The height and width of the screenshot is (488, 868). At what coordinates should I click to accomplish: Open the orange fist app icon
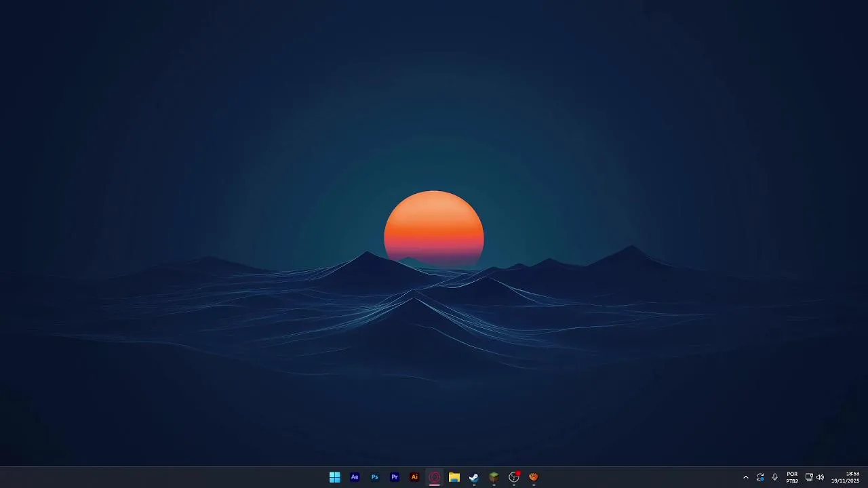coord(534,477)
